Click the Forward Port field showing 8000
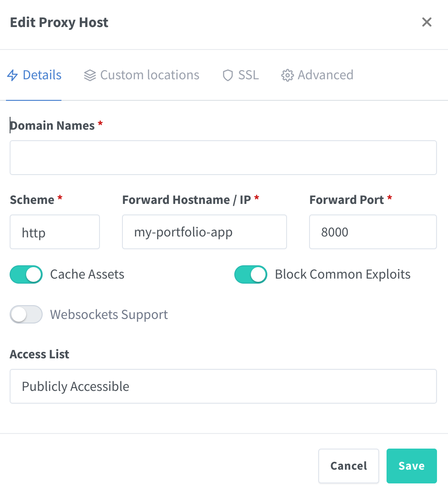Viewport: 448px width, 488px height. tap(372, 232)
